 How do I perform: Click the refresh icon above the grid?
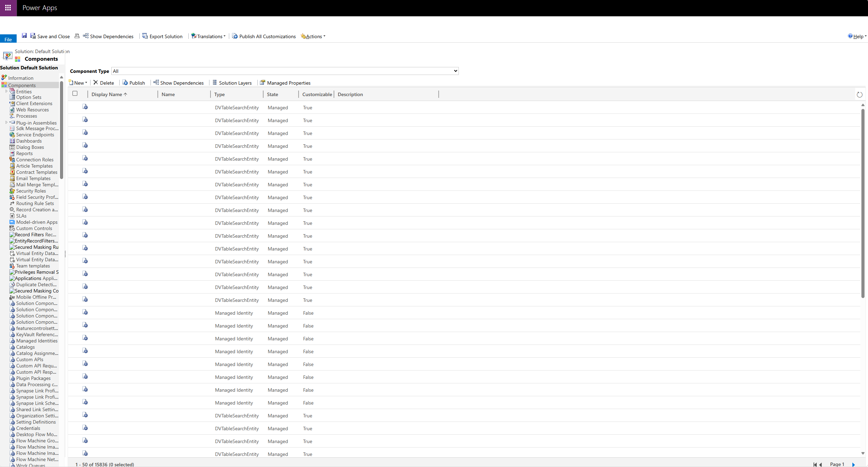click(x=859, y=95)
